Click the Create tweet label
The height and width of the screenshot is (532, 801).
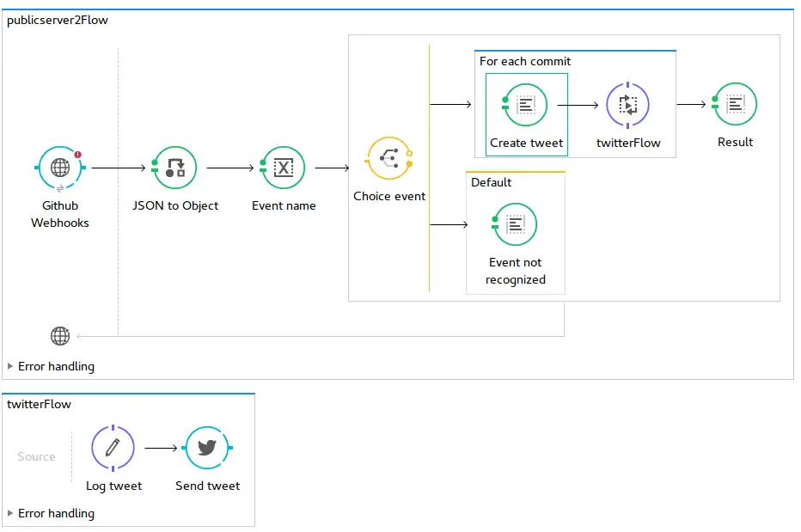tap(526, 143)
